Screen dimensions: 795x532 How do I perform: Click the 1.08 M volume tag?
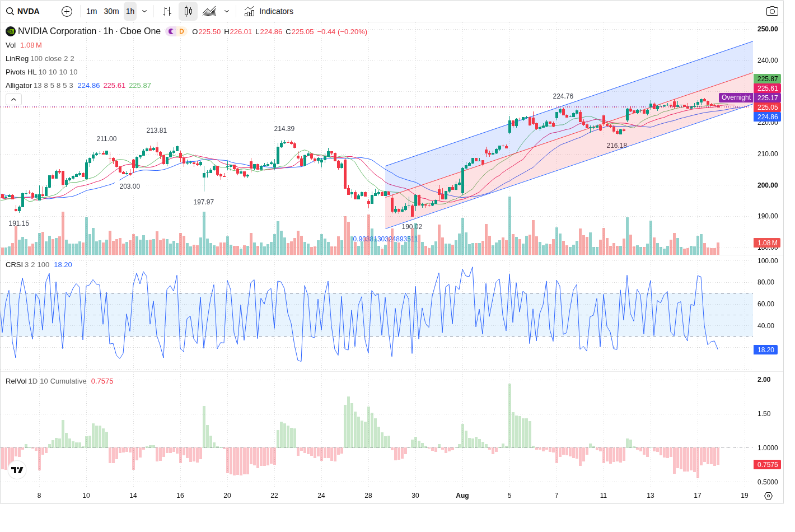[768, 243]
